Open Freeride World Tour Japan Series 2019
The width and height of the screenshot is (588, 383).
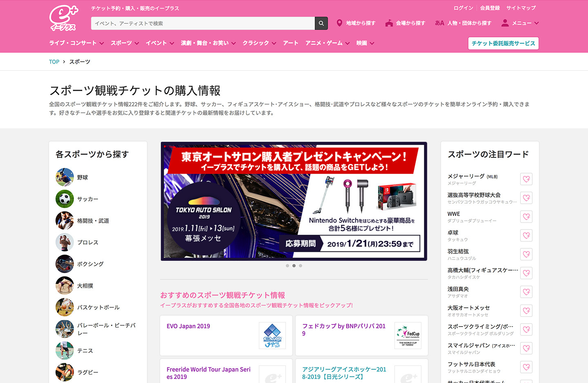coord(209,373)
